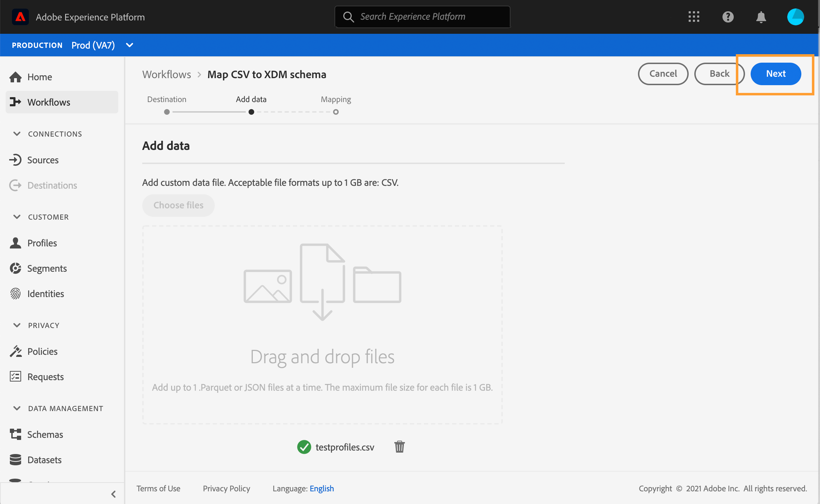Open the app switcher grid icon
Image resolution: width=820 pixels, height=504 pixels.
pos(694,17)
